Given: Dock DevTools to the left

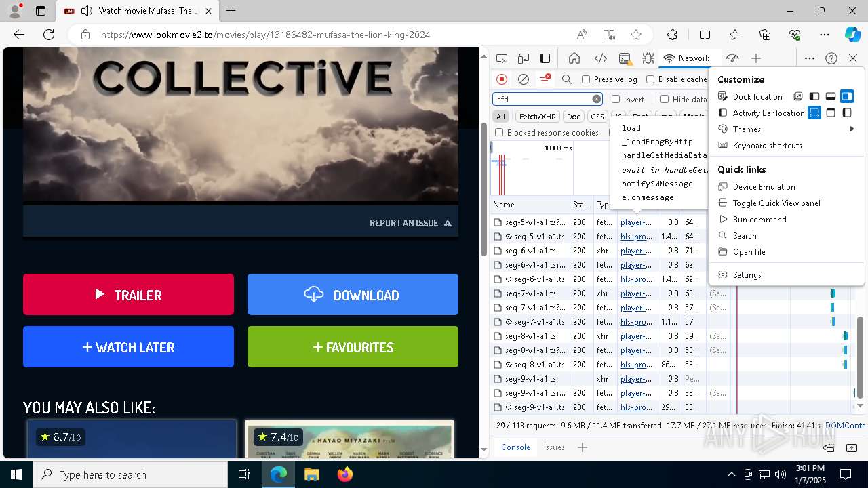Looking at the screenshot, I should point(814,96).
